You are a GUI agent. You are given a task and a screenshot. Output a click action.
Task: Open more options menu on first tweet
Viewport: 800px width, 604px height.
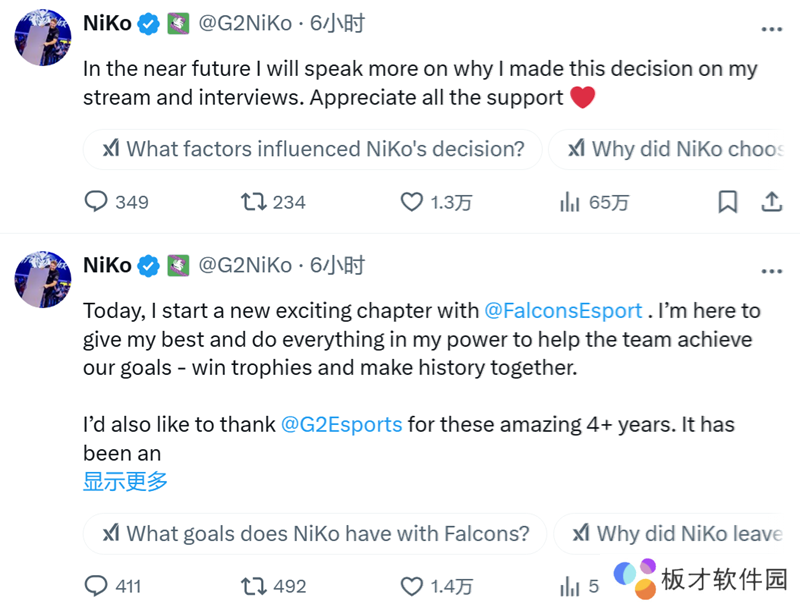pyautogui.click(x=771, y=28)
